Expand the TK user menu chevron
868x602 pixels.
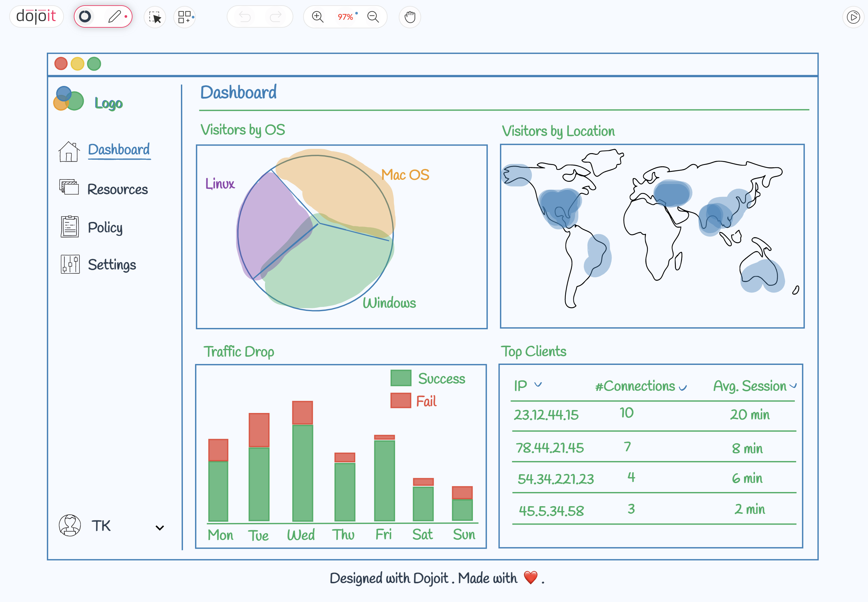pos(159,528)
